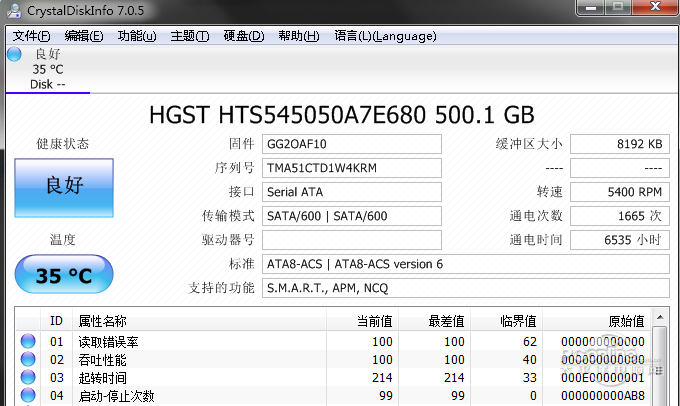Click status orb for 起转时间 row
The image size is (680, 406).
coord(28,378)
